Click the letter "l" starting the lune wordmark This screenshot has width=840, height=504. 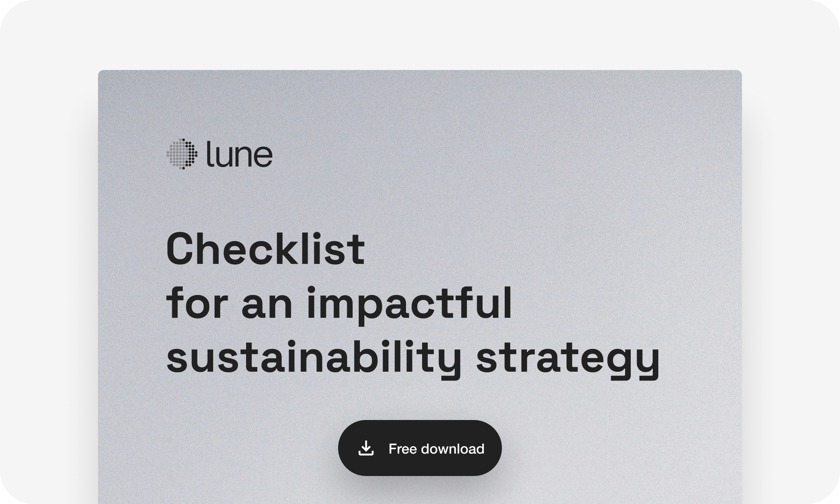click(208, 153)
